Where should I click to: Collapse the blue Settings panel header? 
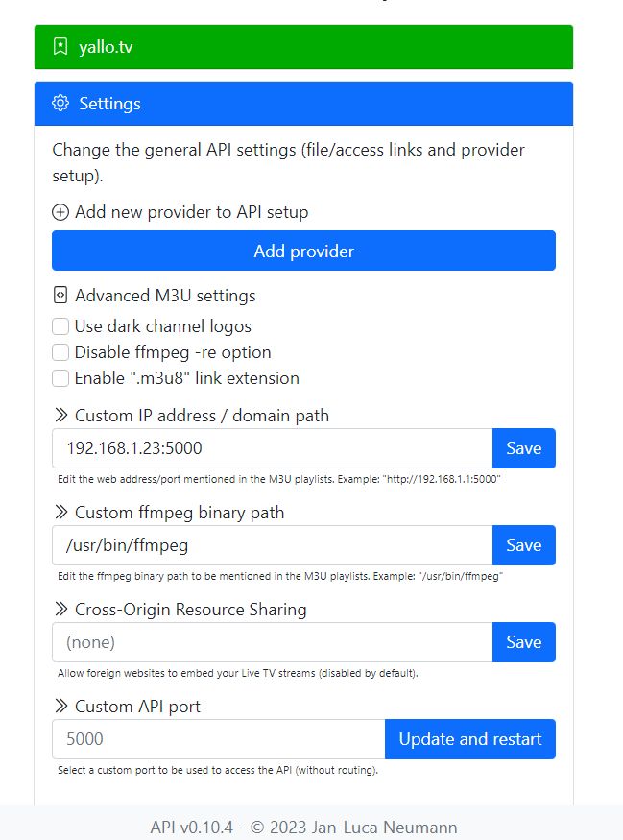point(303,104)
